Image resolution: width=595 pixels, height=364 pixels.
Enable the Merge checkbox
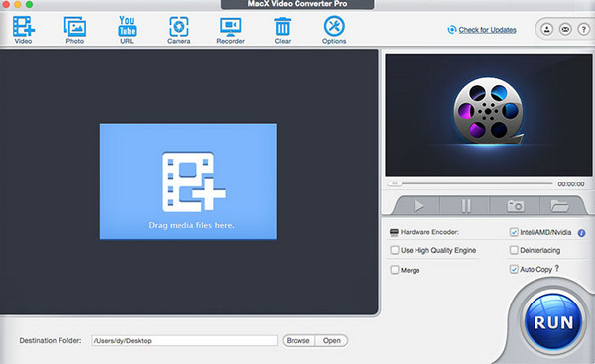coord(395,270)
